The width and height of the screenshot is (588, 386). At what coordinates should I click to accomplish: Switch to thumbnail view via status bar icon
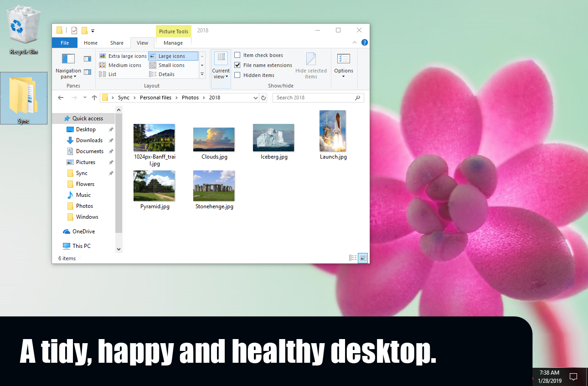click(x=363, y=258)
